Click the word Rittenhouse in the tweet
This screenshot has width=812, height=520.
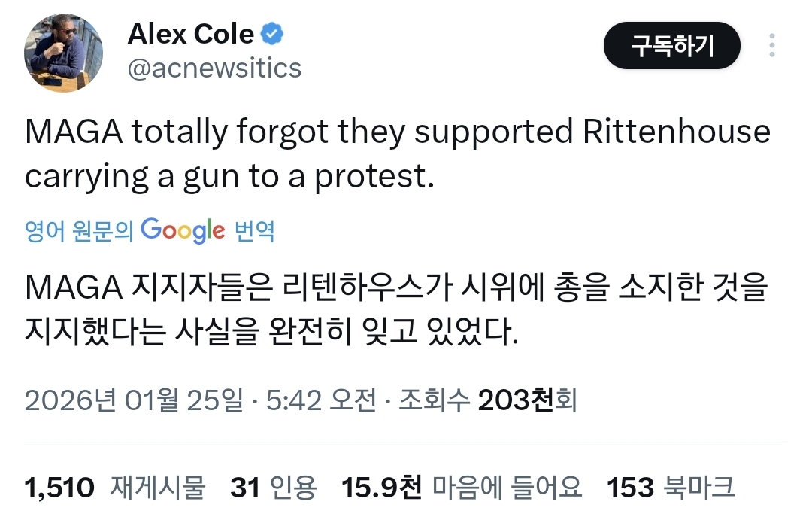click(x=677, y=132)
